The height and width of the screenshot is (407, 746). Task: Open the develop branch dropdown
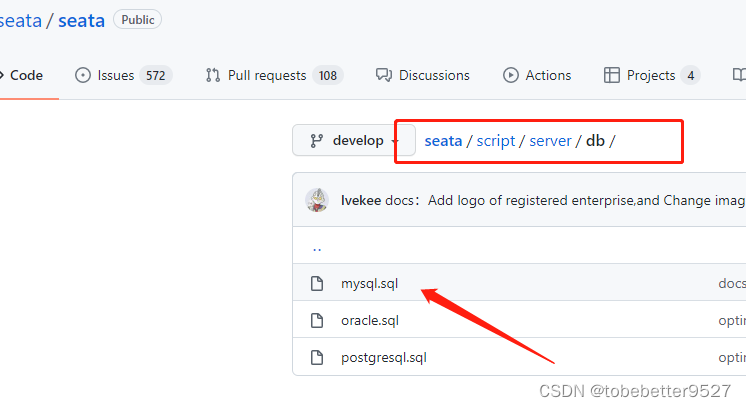(x=353, y=140)
